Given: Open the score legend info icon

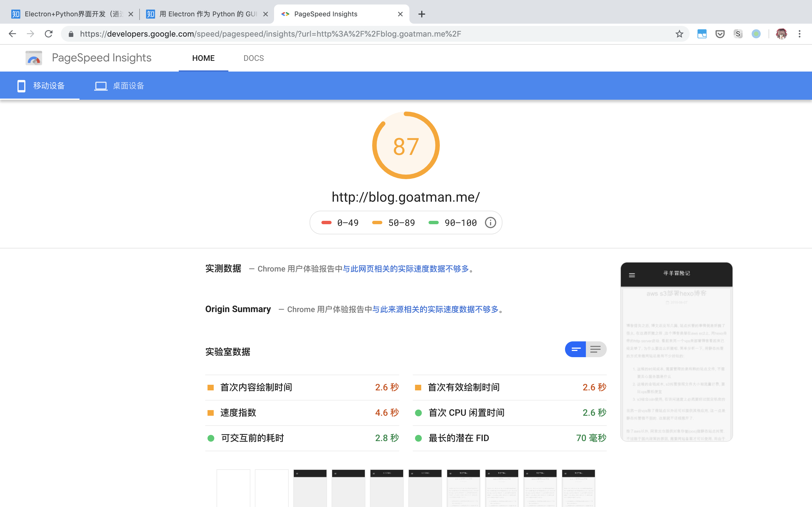Looking at the screenshot, I should tap(490, 222).
